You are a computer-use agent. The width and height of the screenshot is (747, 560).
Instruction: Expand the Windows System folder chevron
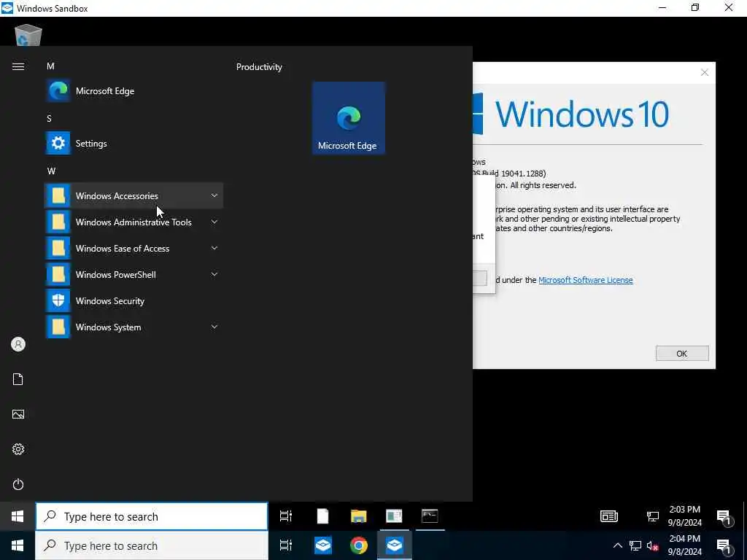214,327
